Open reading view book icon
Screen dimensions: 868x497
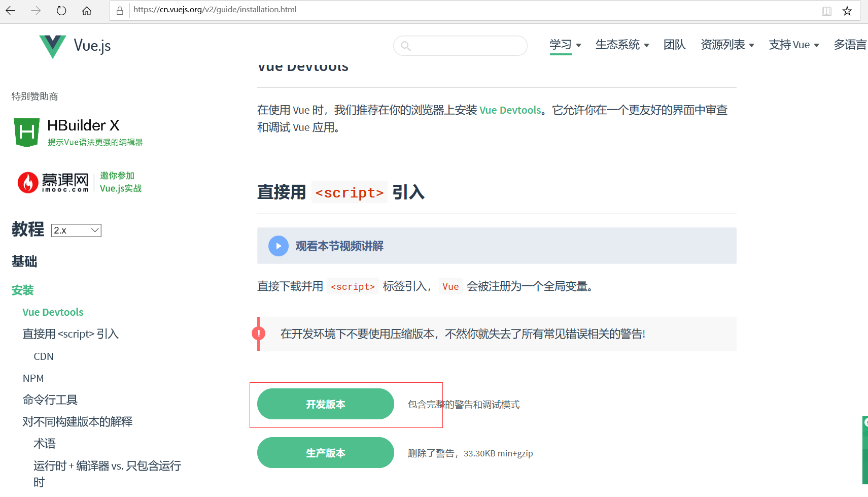click(x=826, y=11)
